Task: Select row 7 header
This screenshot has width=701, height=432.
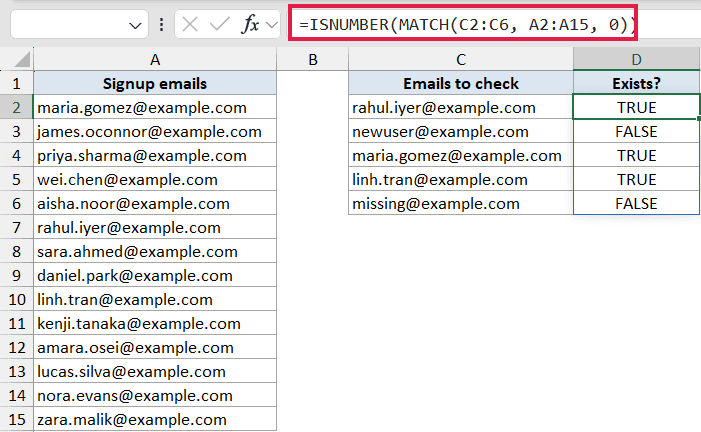Action: pyautogui.click(x=17, y=228)
